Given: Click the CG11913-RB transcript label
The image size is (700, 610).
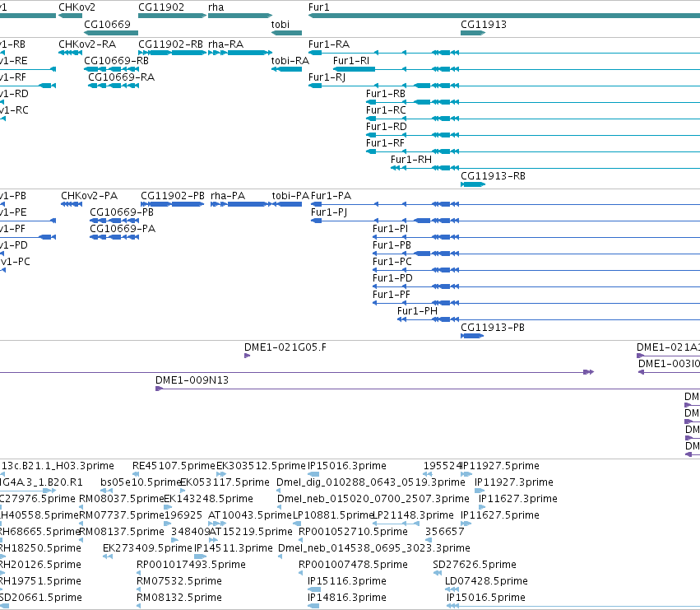Looking at the screenshot, I should click(493, 175).
